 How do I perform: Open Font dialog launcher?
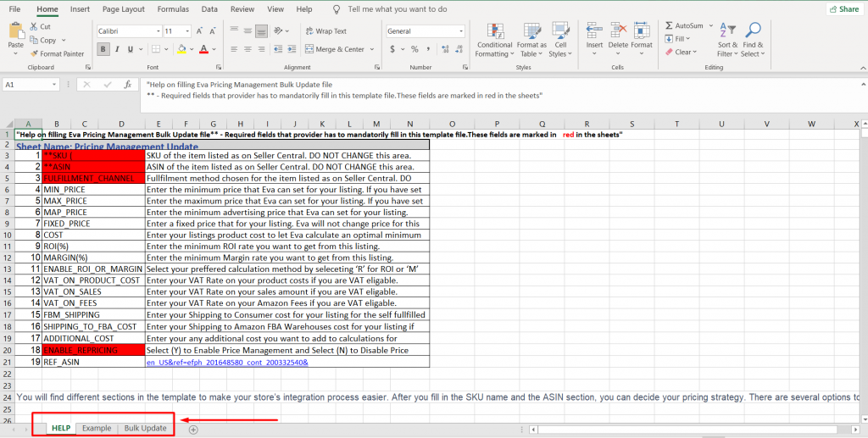[219, 68]
